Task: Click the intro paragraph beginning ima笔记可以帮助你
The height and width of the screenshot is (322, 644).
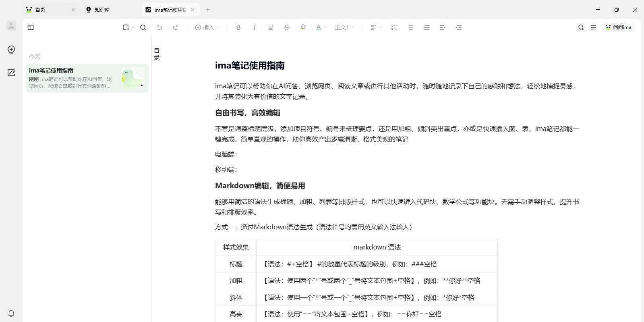Action: pos(397,91)
